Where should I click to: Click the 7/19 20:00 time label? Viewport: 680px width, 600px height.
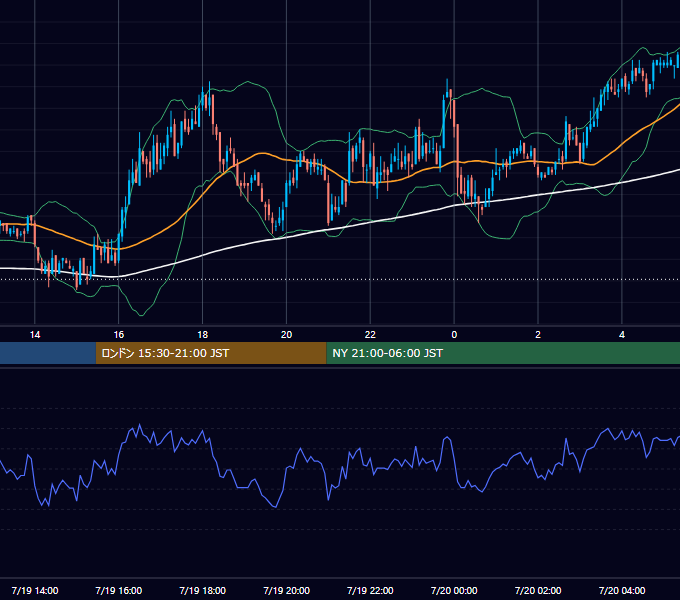286,590
